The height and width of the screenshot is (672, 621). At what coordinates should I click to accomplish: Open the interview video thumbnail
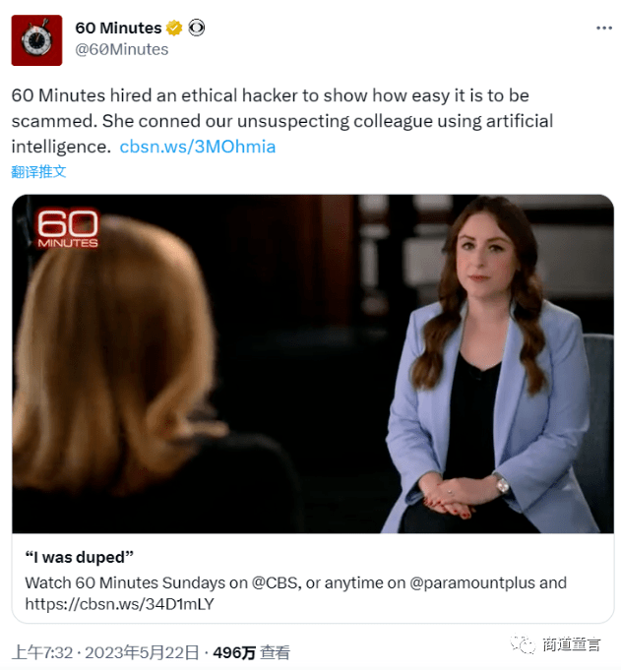pos(312,364)
